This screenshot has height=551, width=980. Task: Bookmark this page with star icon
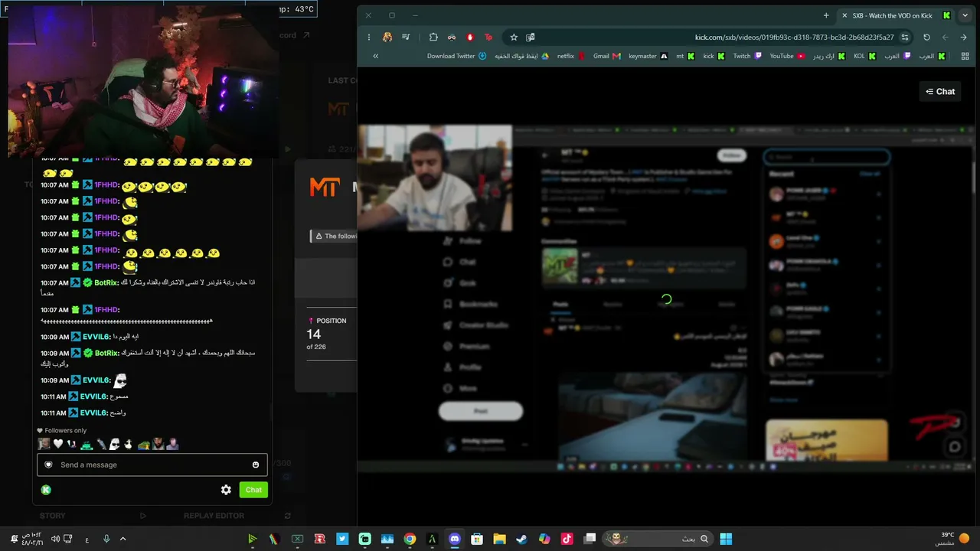514,37
